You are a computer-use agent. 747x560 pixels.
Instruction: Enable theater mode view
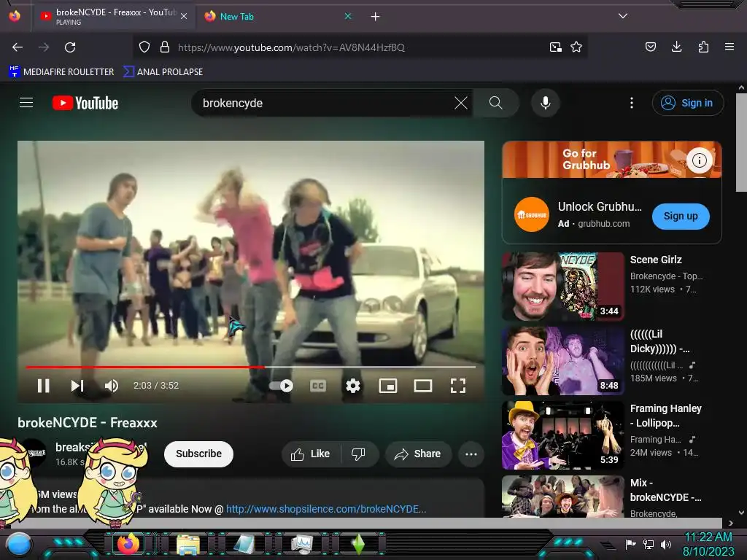click(422, 386)
